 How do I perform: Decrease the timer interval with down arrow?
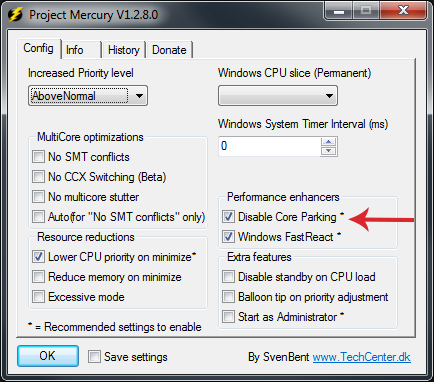329,151
